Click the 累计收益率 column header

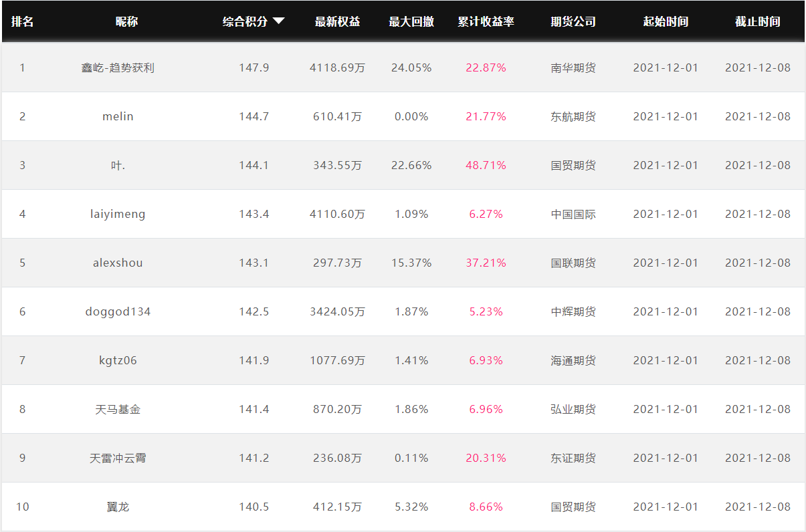(x=486, y=21)
